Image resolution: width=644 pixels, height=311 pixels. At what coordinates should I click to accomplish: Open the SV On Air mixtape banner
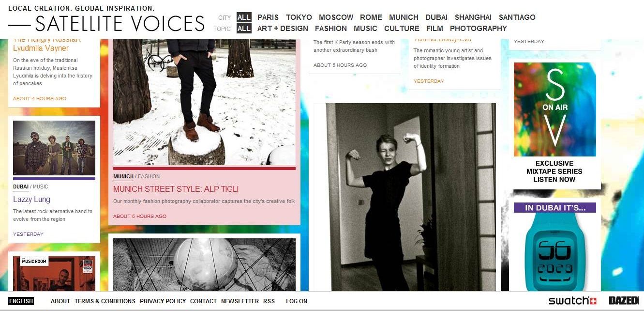click(x=555, y=124)
